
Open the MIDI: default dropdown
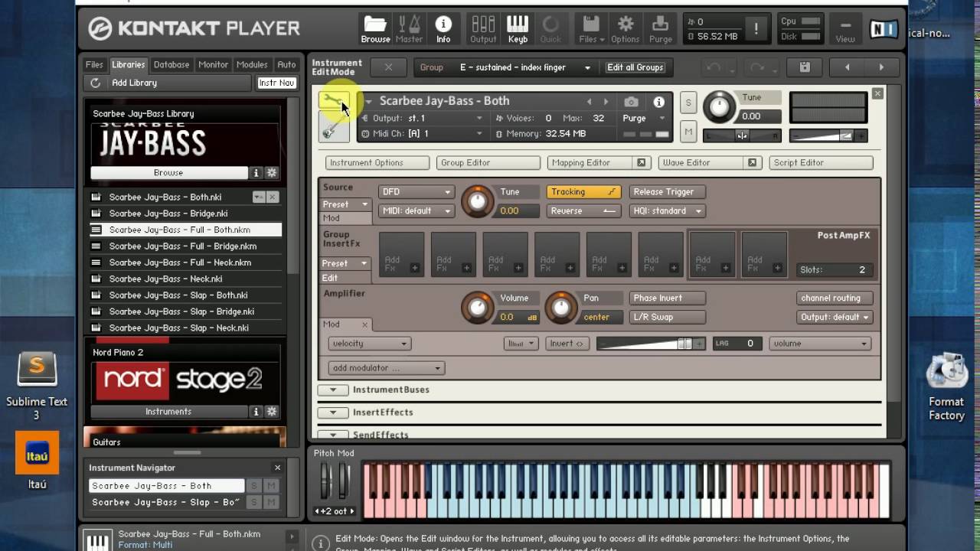point(416,211)
